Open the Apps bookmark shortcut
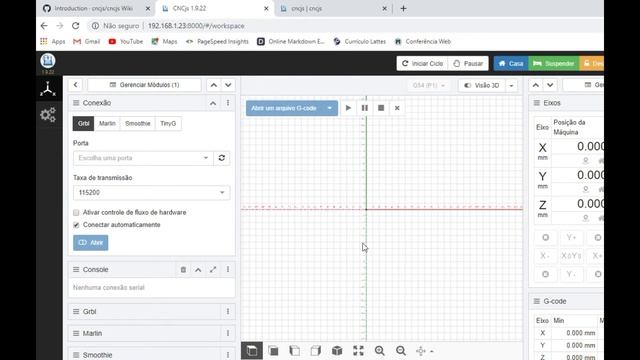This screenshot has height=360, width=640. coord(53,41)
